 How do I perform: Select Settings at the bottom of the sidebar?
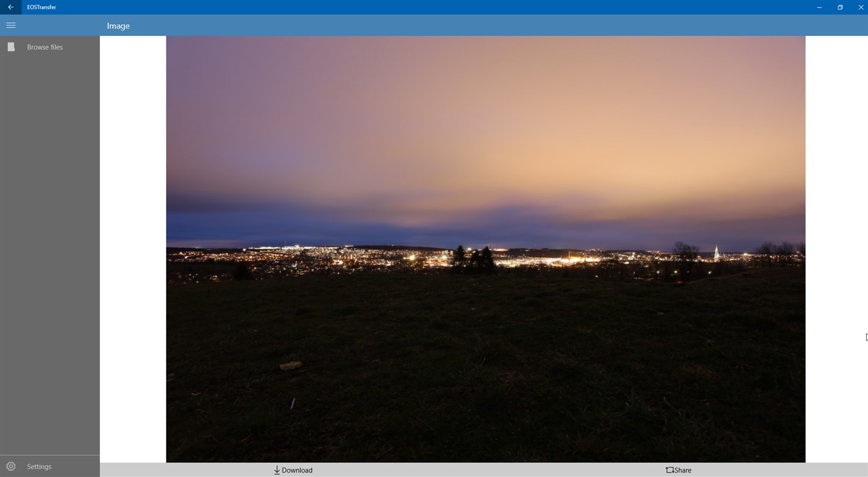39,466
